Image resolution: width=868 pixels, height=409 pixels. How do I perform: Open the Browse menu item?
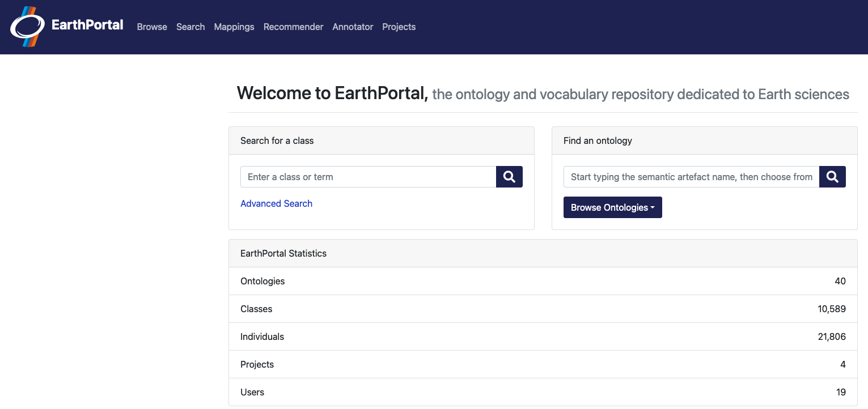pos(152,27)
